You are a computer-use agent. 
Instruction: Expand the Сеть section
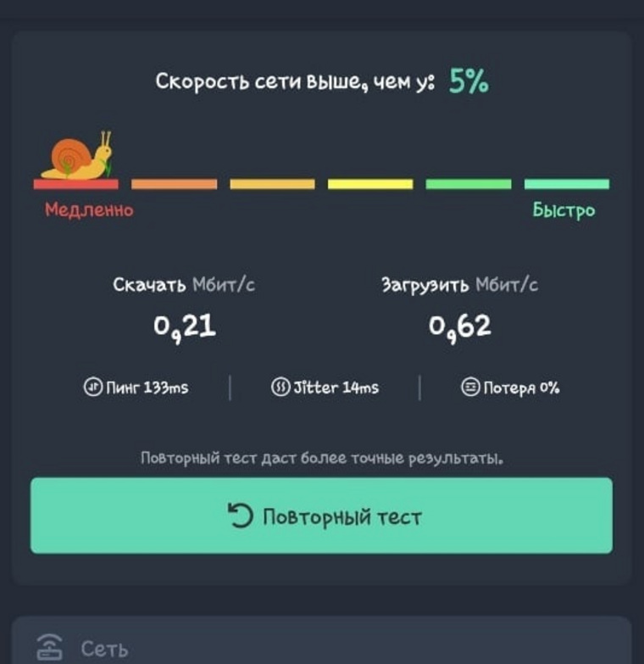point(322,642)
